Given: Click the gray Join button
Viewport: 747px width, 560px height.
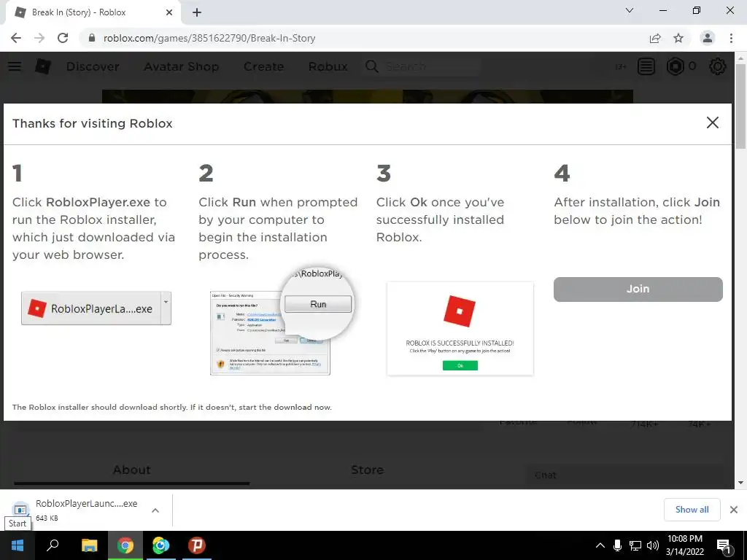Looking at the screenshot, I should [x=638, y=289].
